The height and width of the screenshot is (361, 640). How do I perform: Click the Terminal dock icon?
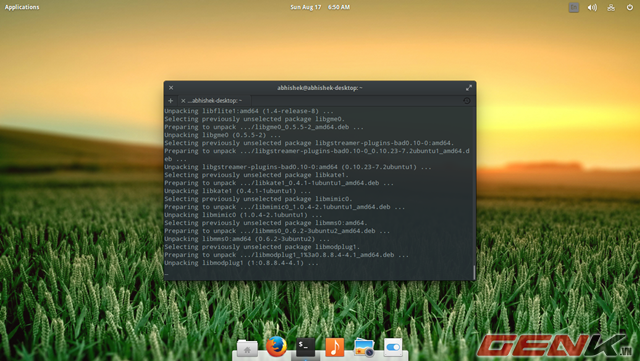[305, 347]
